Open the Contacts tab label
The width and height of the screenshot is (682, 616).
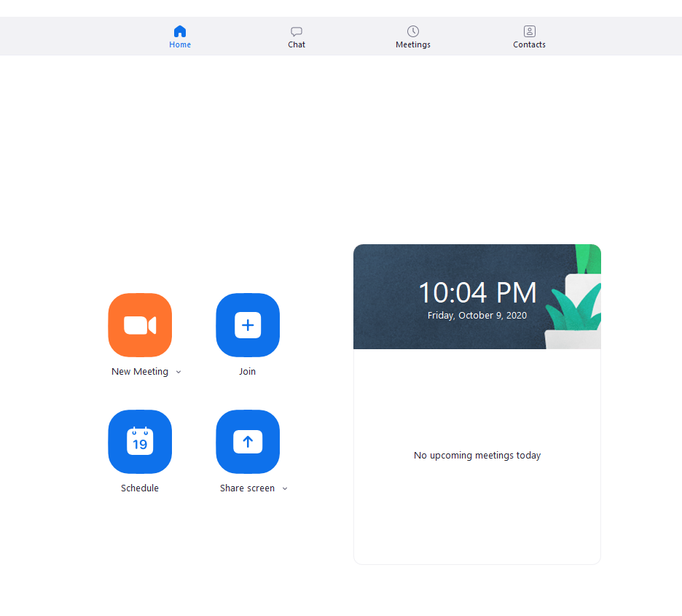529,44
